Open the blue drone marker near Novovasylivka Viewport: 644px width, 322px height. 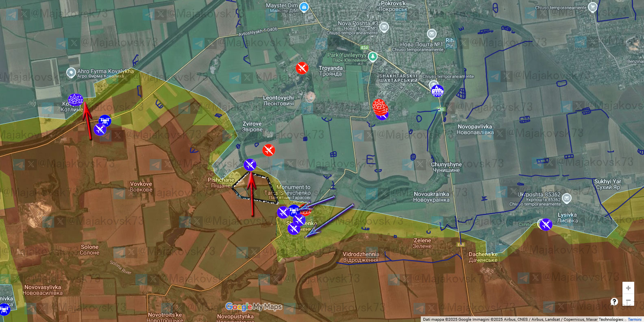(4, 310)
